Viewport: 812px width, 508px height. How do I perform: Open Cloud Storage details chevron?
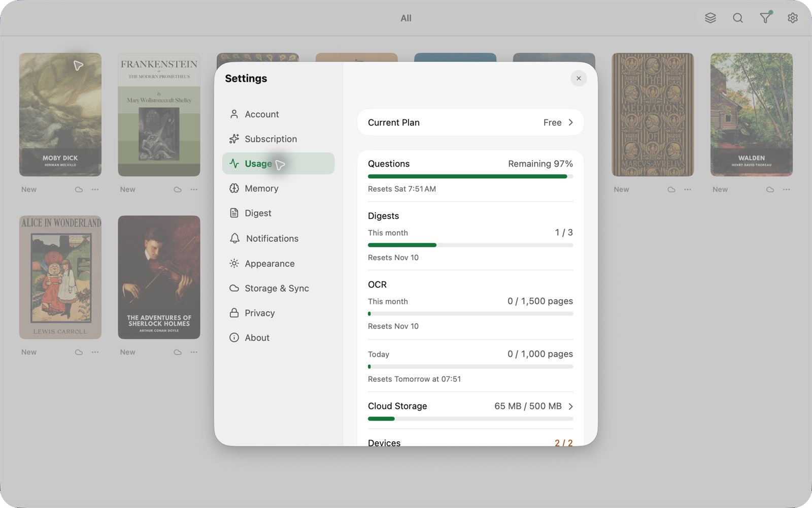571,406
